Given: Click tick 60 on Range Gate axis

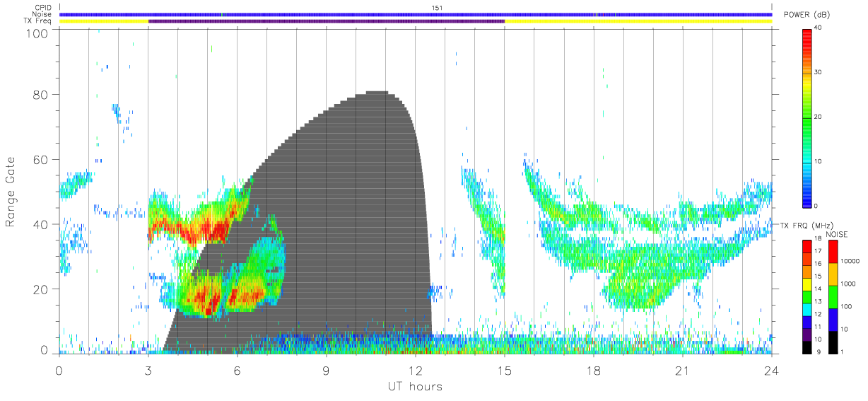Looking at the screenshot, I should [42, 160].
